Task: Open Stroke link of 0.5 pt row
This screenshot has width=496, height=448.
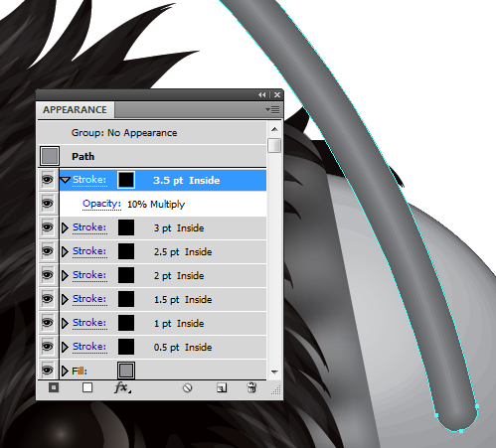Action: (x=89, y=347)
